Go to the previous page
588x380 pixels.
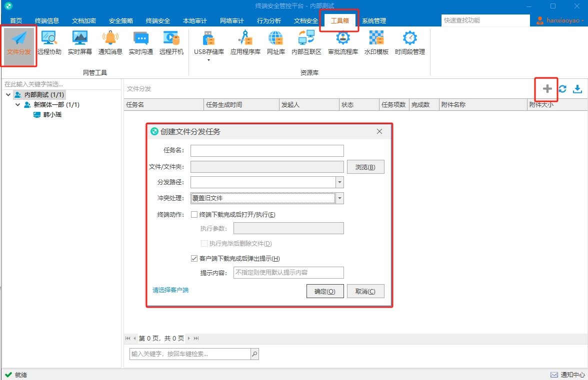tap(134, 338)
